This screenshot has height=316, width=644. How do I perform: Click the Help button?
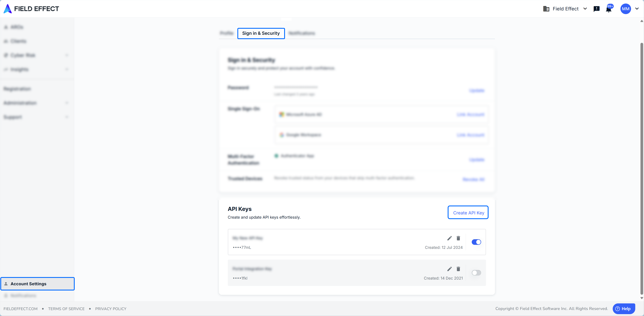(x=623, y=308)
